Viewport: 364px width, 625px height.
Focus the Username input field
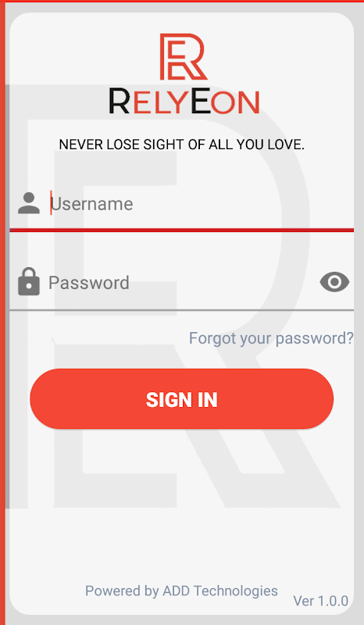coord(182,204)
